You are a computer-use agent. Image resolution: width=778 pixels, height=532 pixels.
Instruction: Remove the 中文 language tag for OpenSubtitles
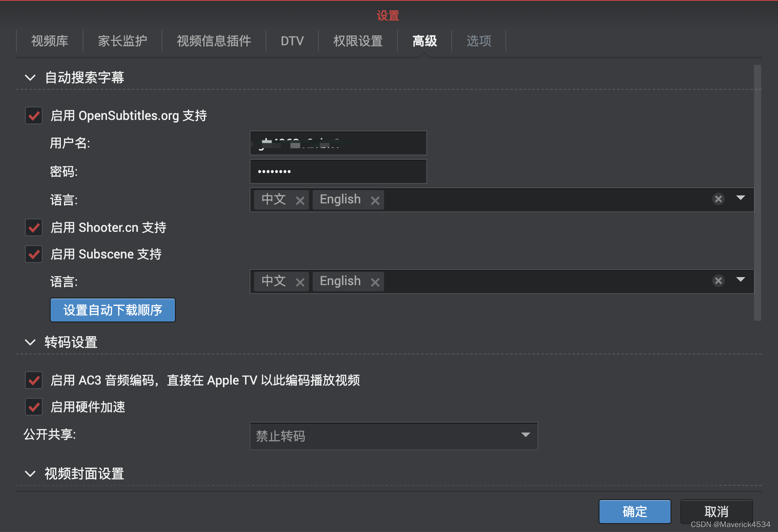click(x=300, y=199)
